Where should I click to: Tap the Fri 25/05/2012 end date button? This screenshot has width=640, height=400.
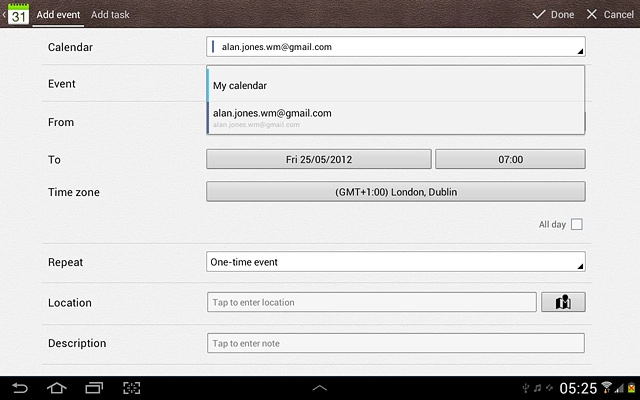tap(318, 159)
